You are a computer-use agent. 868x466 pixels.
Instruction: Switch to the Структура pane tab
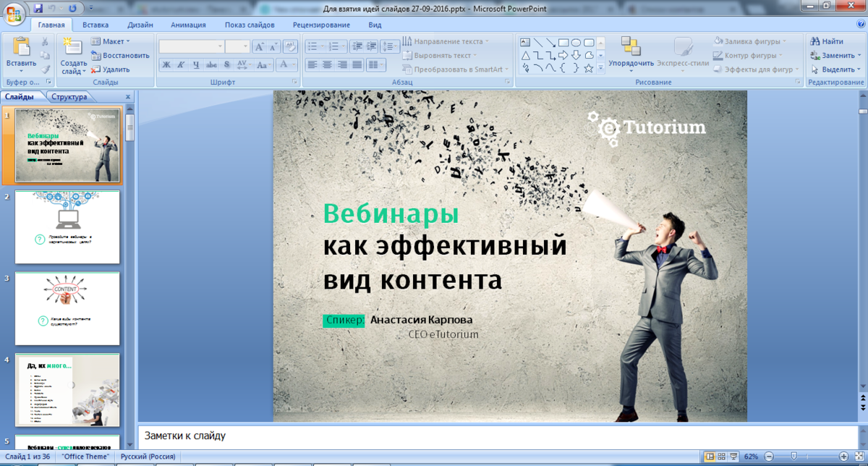69,96
